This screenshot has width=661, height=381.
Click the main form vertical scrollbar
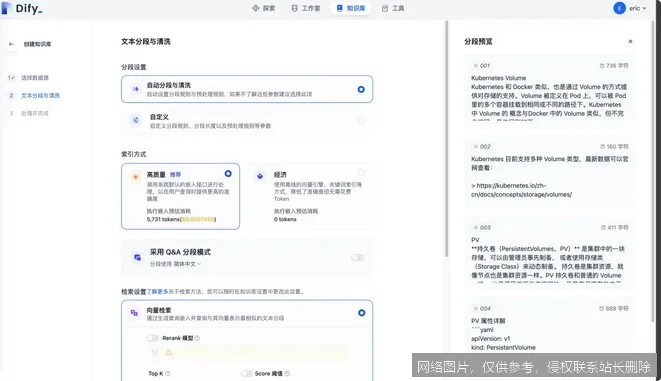coord(446,139)
